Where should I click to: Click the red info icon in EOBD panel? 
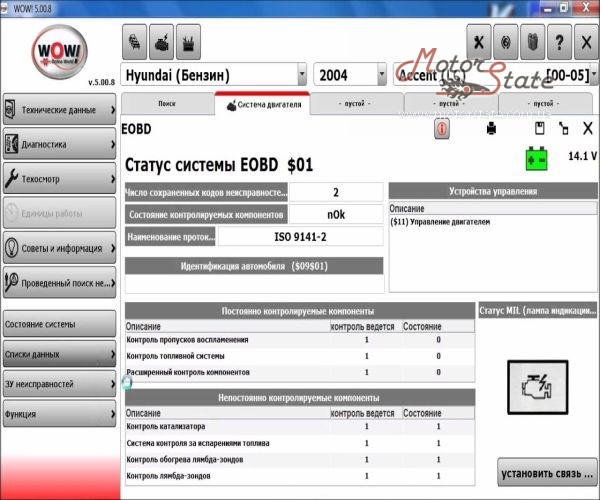pyautogui.click(x=442, y=129)
